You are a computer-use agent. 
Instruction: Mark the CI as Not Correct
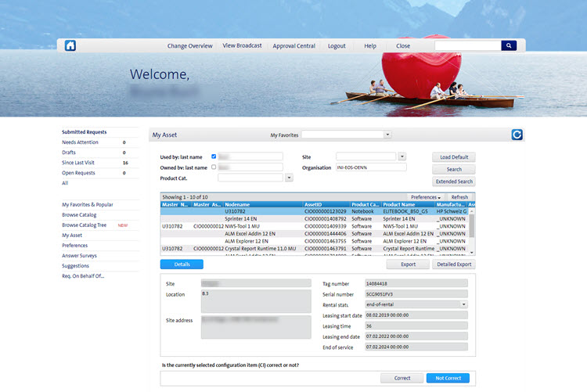point(448,378)
